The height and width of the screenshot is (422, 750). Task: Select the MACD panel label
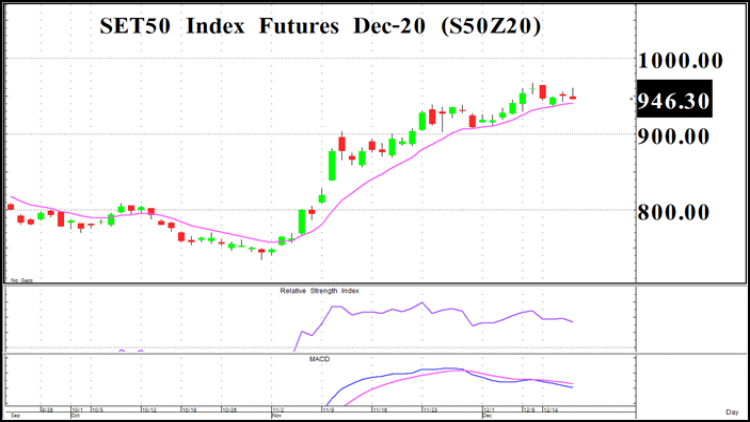point(320,359)
